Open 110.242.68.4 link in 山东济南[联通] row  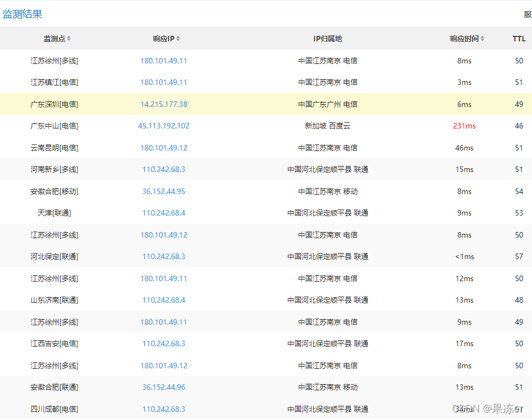point(164,300)
